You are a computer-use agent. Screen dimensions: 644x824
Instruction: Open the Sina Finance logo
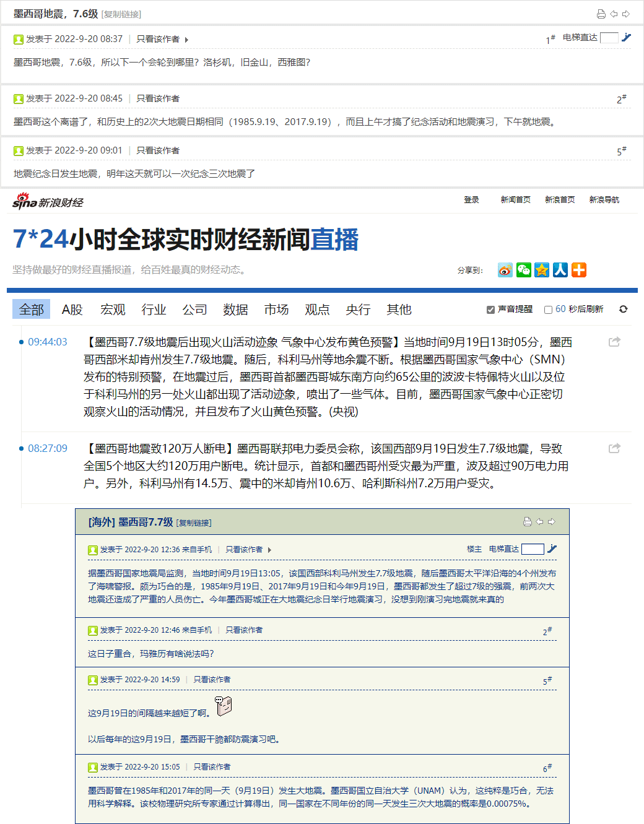pos(48,201)
